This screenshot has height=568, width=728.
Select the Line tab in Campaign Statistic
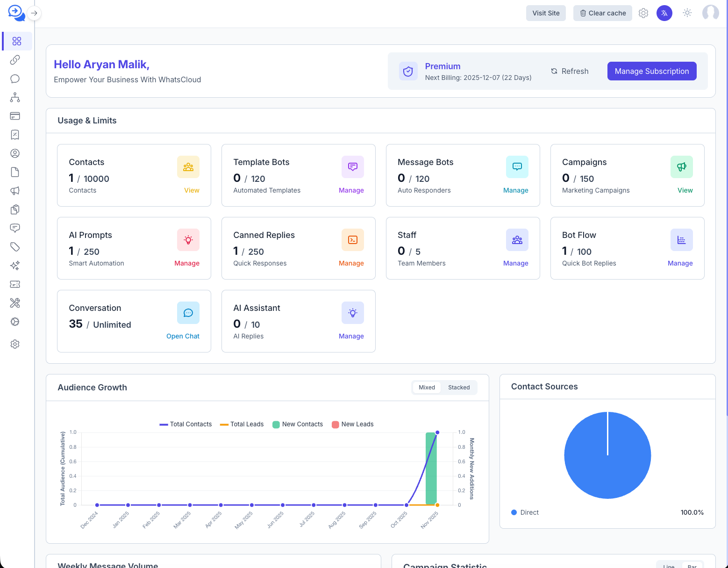[x=669, y=566]
